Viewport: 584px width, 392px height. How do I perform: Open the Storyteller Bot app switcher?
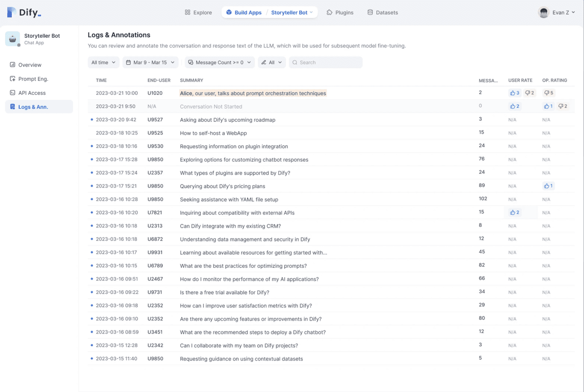coord(292,13)
